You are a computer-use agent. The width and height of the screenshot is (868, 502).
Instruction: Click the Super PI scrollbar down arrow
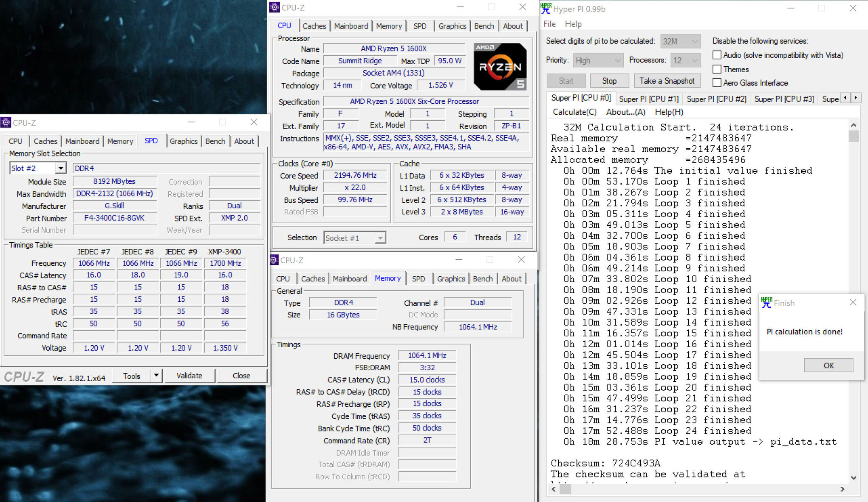(854, 478)
